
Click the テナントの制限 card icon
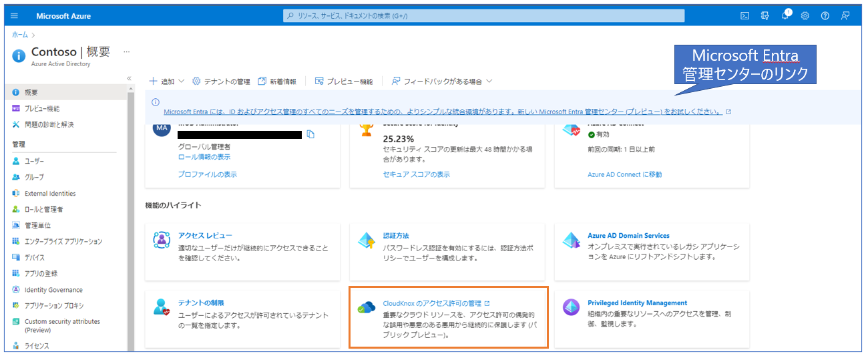point(162,307)
